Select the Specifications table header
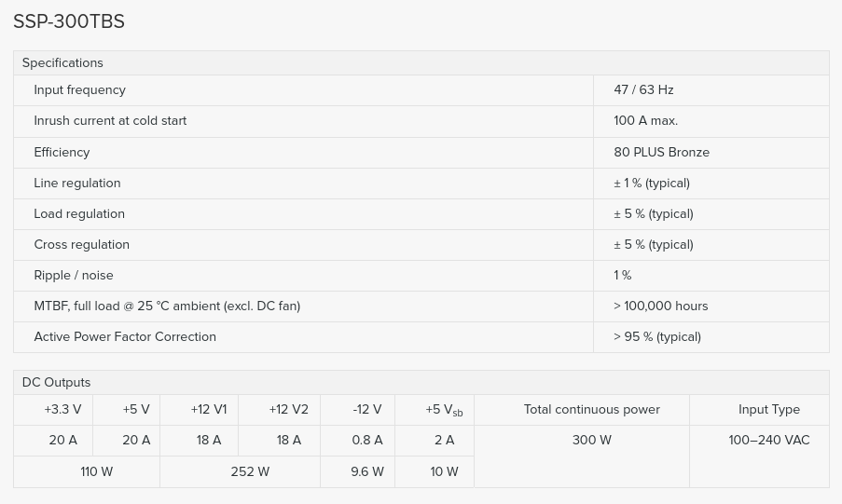This screenshot has width=842, height=504. 421,62
